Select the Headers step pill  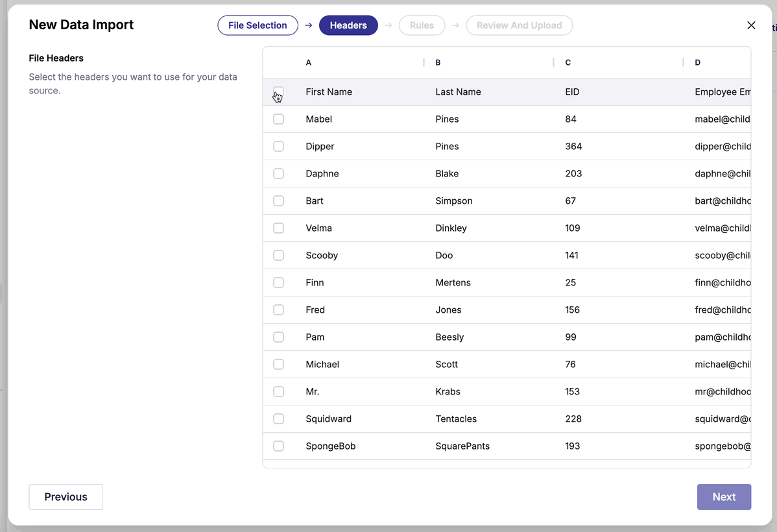coord(348,25)
